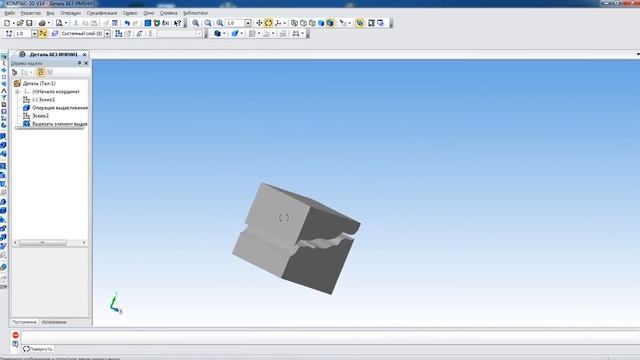The height and width of the screenshot is (360, 640).
Task: Undo the last action
Action: pyautogui.click(x=127, y=23)
